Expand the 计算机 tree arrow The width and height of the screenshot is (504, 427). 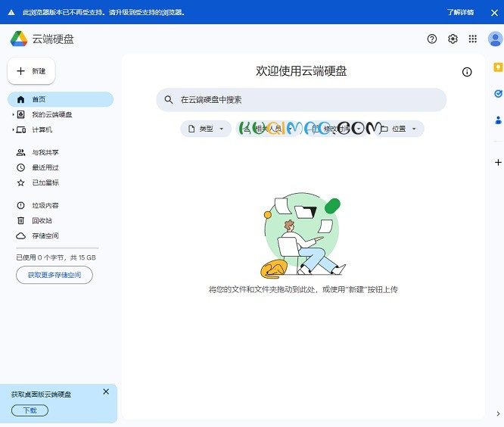coord(13,129)
